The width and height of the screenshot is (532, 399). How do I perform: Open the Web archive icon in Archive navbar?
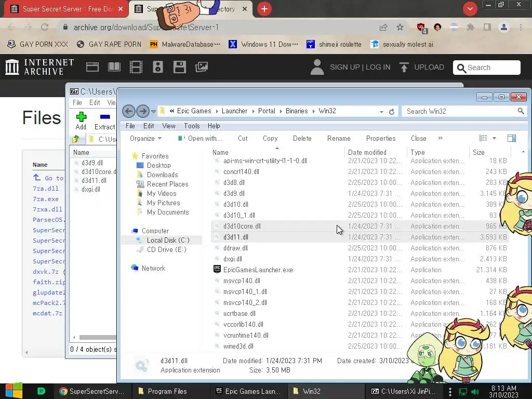tap(92, 67)
